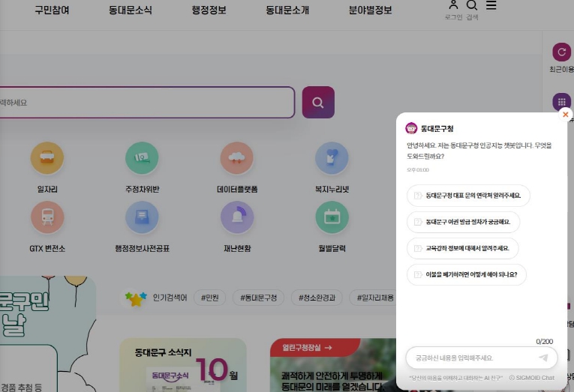Click the GTX 변전소 train icon
574x392 pixels.
click(x=47, y=217)
